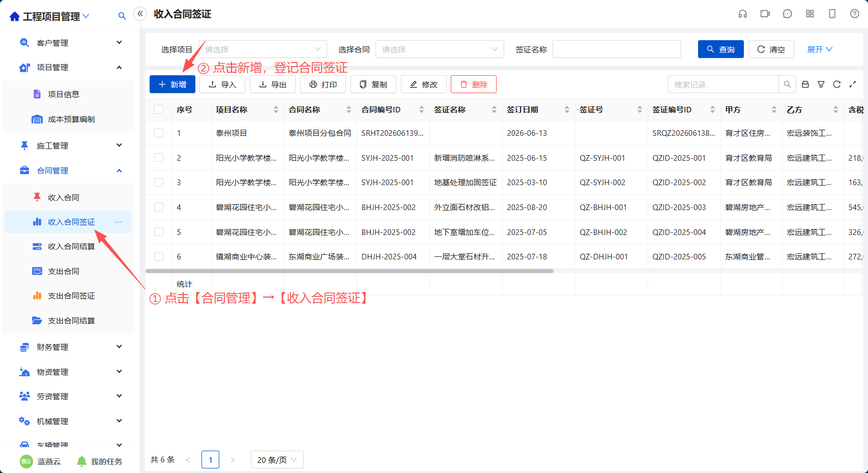Check the row 5 地下室增加车位 checkbox

159,232
